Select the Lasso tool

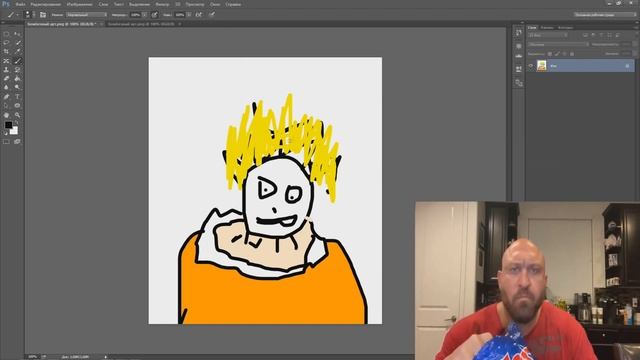pos(6,43)
